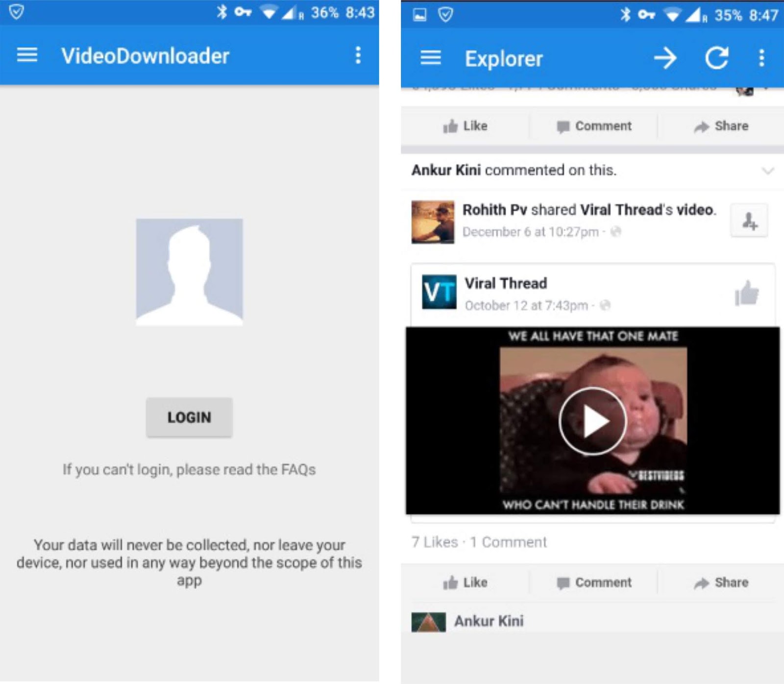Viewport: 784px width, 684px height.
Task: Tap shield icon in right phone status bar
Action: tap(445, 15)
